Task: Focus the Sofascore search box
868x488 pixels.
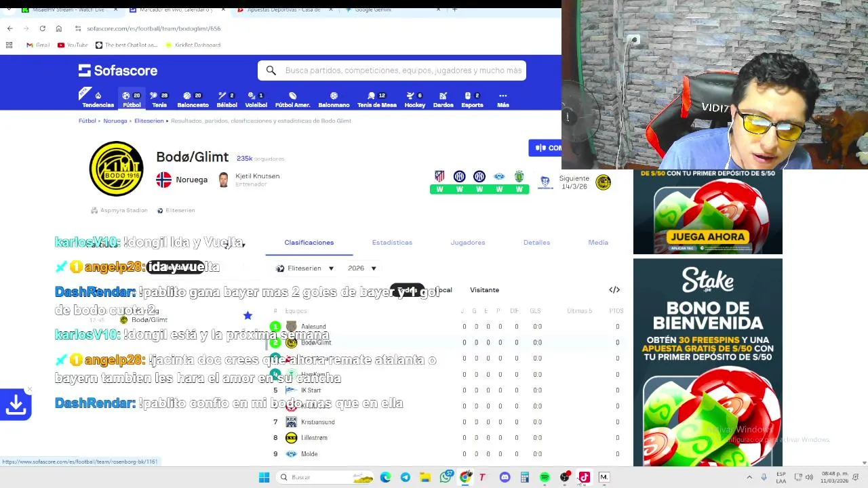Action: coord(391,70)
